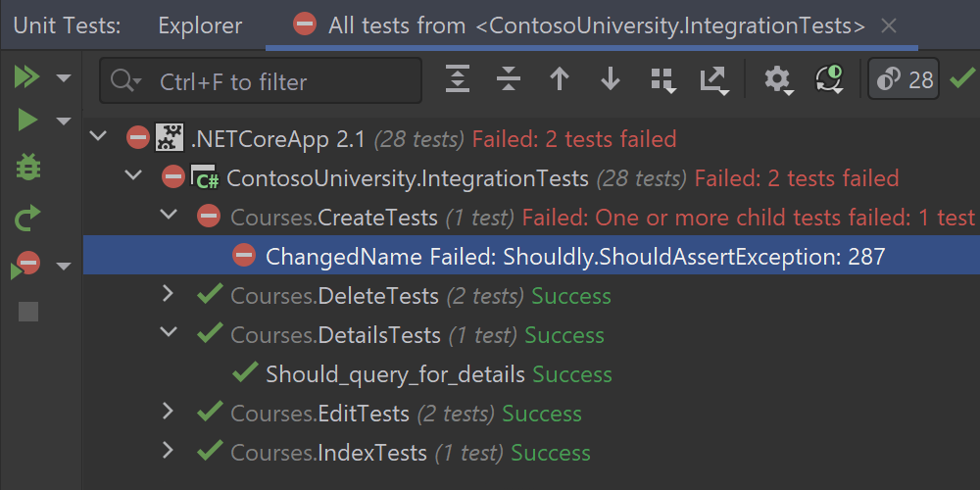Expand all nodes in the test tree

click(x=458, y=79)
